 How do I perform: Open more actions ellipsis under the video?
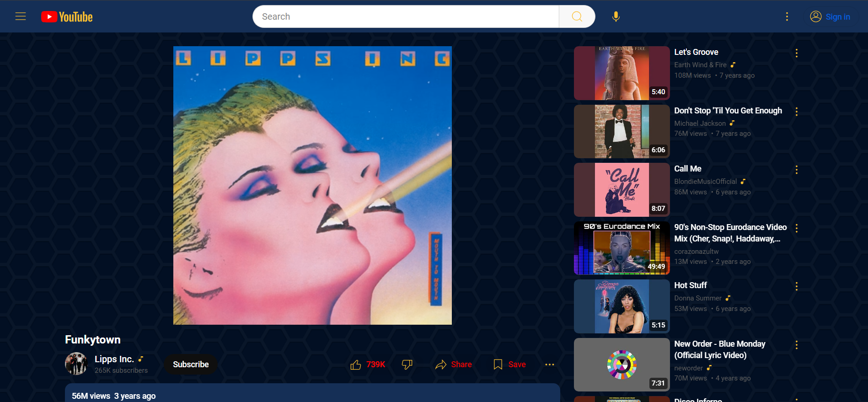pyautogui.click(x=550, y=364)
